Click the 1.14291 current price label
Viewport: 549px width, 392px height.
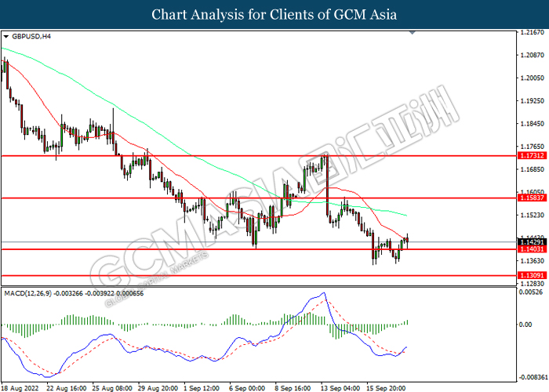point(532,241)
